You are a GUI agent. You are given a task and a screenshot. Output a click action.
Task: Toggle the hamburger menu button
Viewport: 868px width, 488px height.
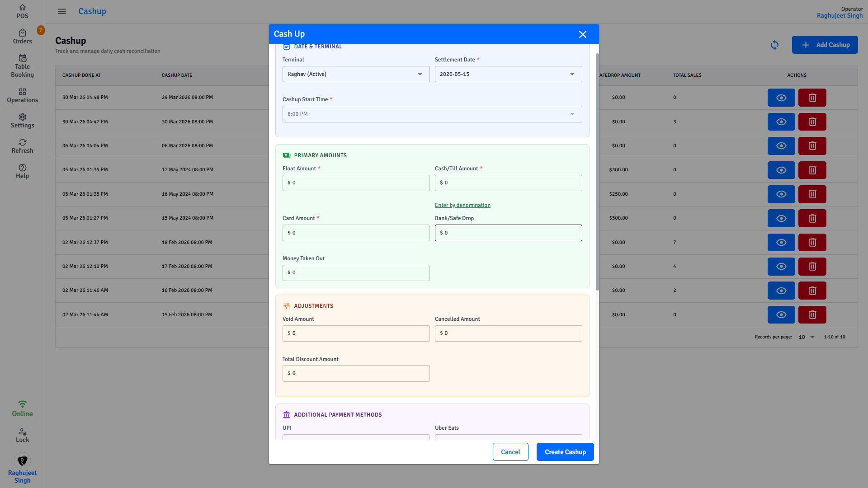tap(62, 11)
